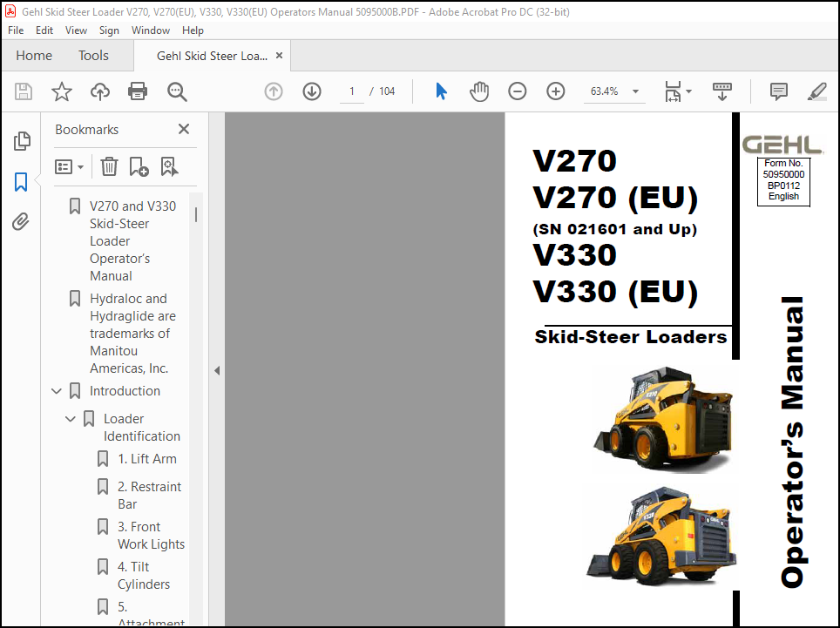Click the current page number field
The height and width of the screenshot is (628, 840).
pos(352,91)
